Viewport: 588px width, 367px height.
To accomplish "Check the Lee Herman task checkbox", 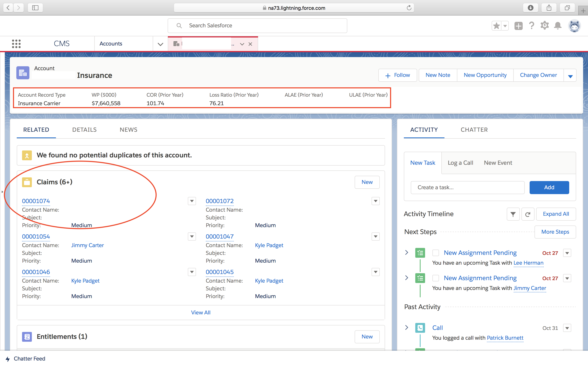I will tap(436, 253).
